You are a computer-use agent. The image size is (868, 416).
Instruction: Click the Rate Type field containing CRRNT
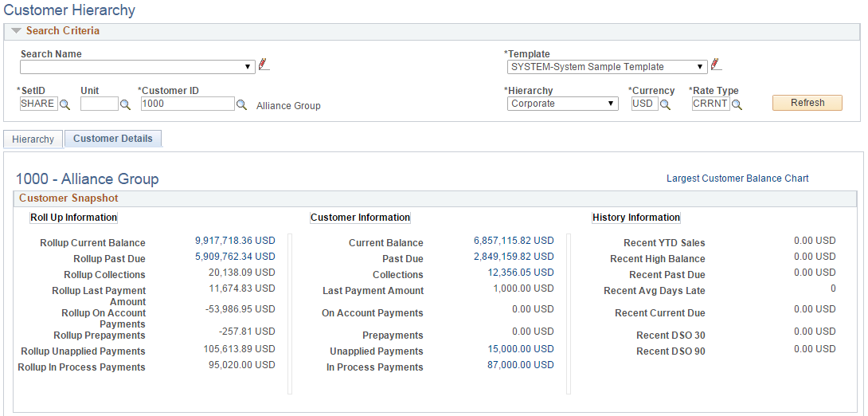tap(711, 104)
